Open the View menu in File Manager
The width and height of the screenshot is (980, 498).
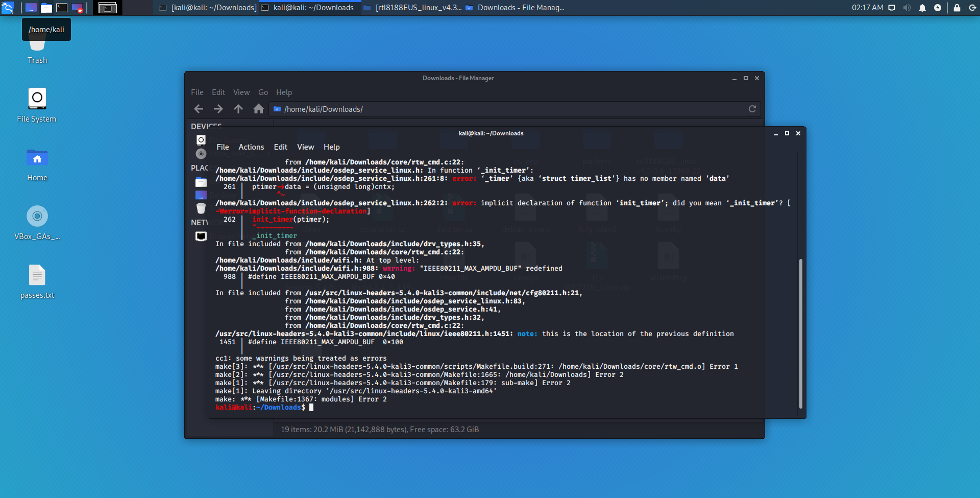[x=241, y=92]
